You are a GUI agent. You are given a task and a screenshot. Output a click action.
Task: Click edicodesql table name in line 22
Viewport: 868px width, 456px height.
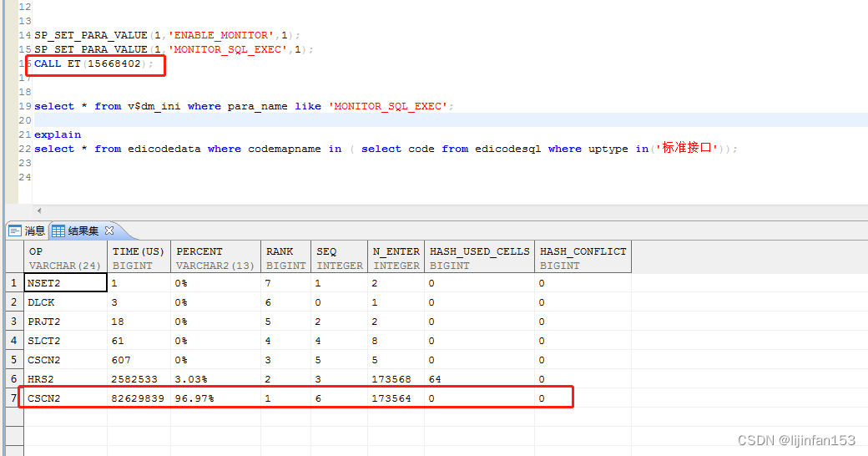pyautogui.click(x=507, y=149)
